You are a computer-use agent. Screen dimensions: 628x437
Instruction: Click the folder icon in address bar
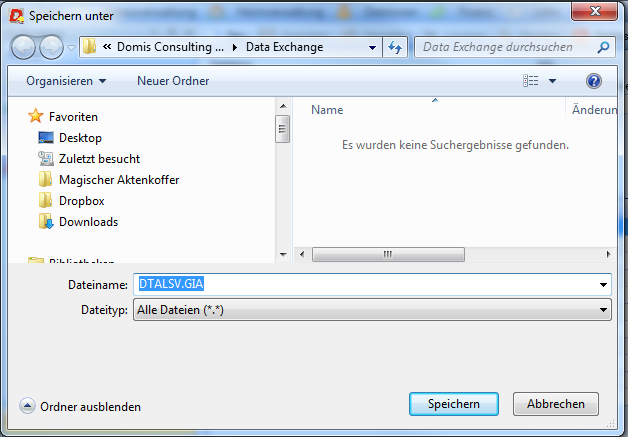pos(89,47)
